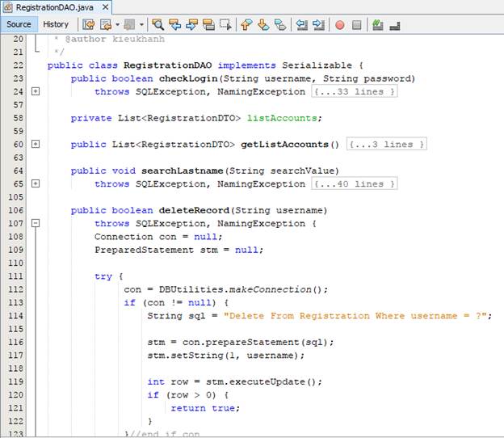Click 'return true;' on line 121
The width and height of the screenshot is (504, 438).
(205, 408)
